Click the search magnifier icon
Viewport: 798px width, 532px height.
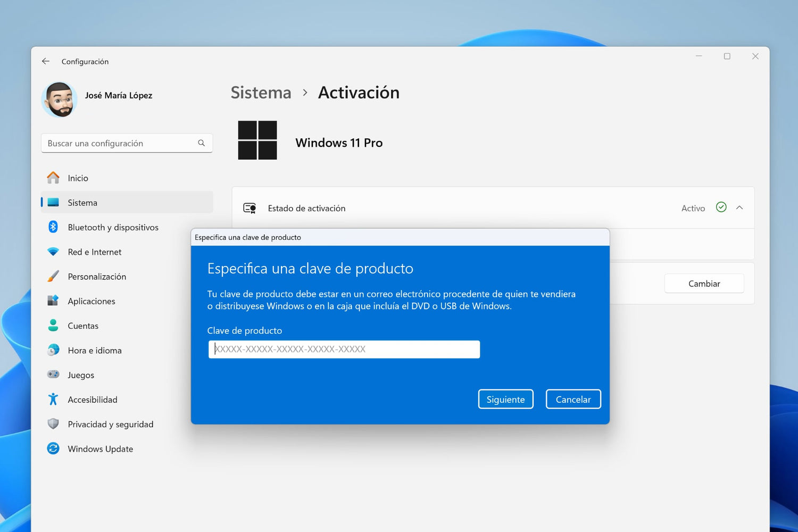click(201, 143)
